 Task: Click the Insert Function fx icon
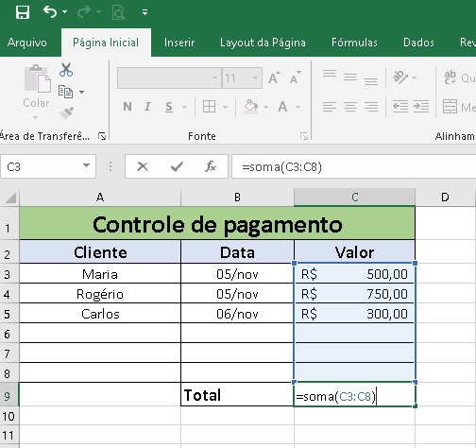pos(211,166)
